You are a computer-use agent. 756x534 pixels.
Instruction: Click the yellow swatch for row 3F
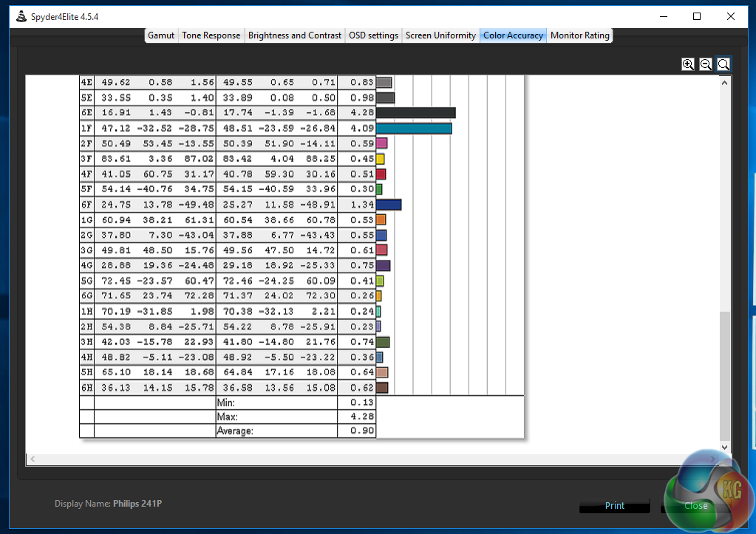[380, 159]
